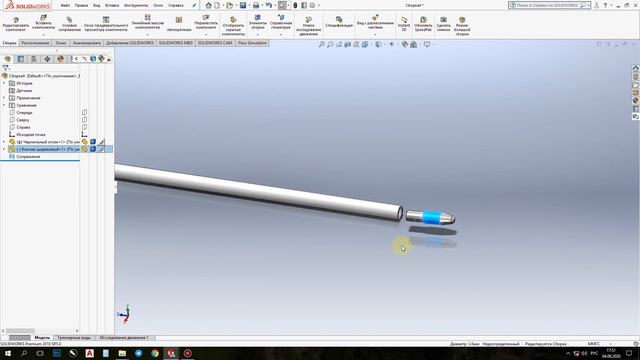Open dropdown under Insert Components
Screen dimensions: 640x360
click(43, 35)
